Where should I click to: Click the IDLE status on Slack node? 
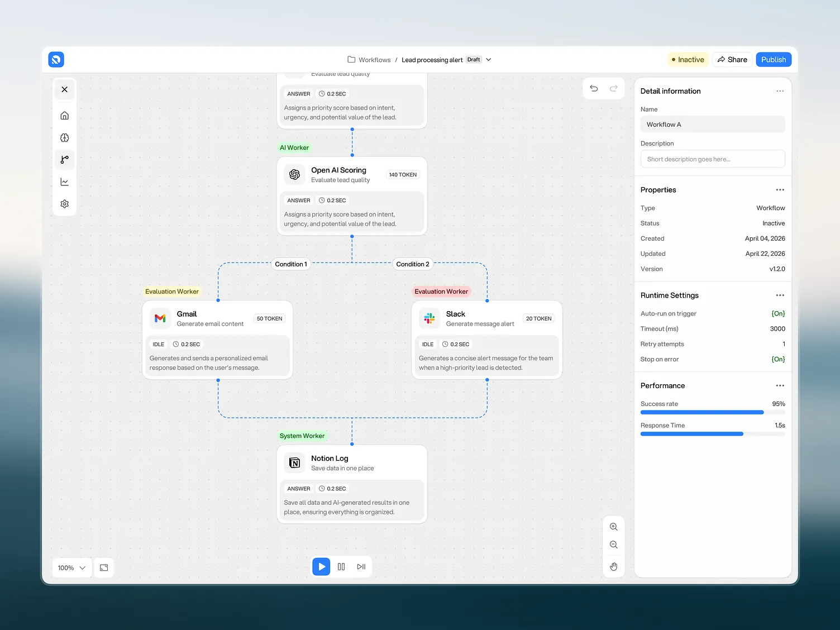pyautogui.click(x=428, y=345)
